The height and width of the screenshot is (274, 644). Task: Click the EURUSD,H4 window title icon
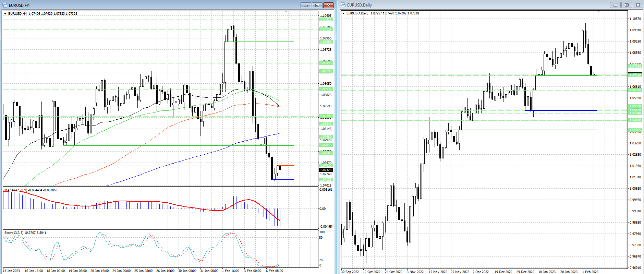point(5,5)
